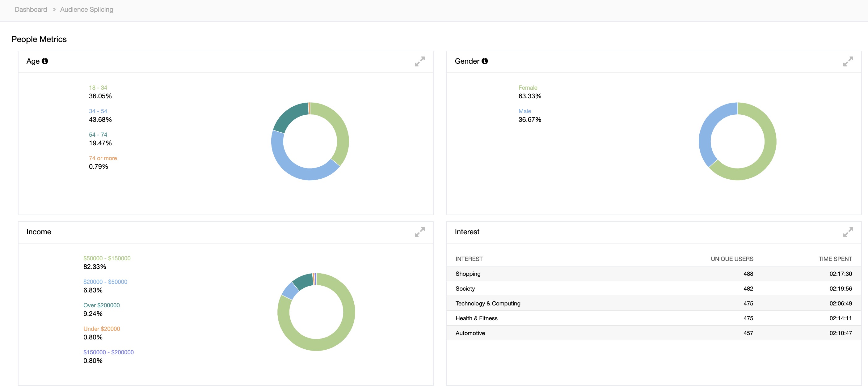Expand the Age chart panel

[x=419, y=62]
